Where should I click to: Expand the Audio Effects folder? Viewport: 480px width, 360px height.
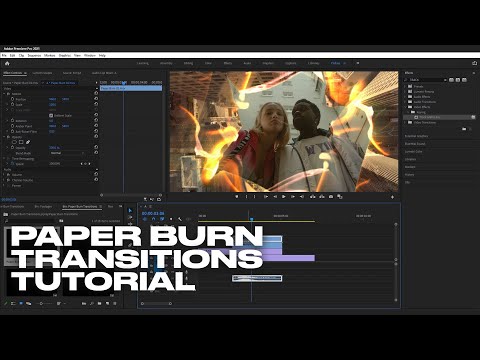pos(406,96)
